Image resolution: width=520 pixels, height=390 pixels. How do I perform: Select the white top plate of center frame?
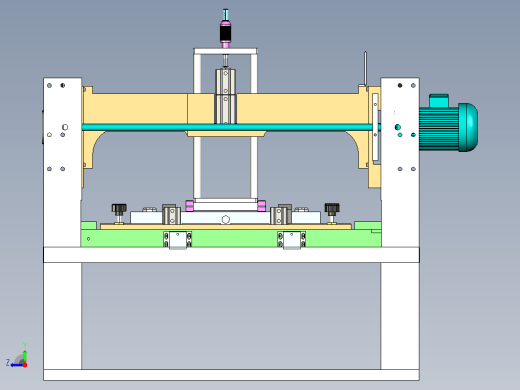pos(226,51)
